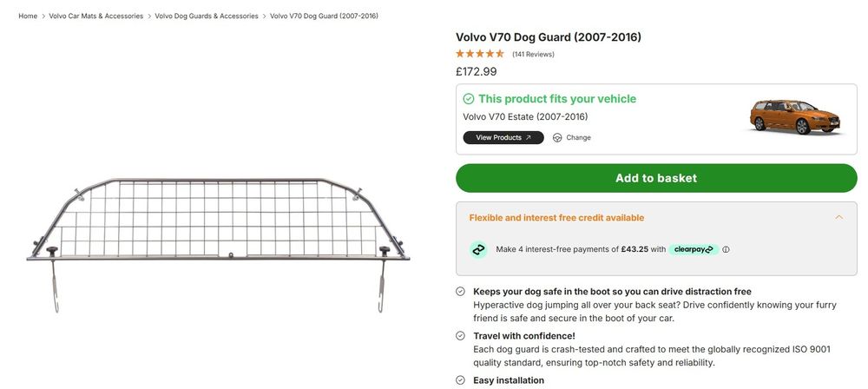The image size is (868, 389).
Task: Click the checkmark beside 'Keeps your dog safe'
Action: tap(461, 292)
